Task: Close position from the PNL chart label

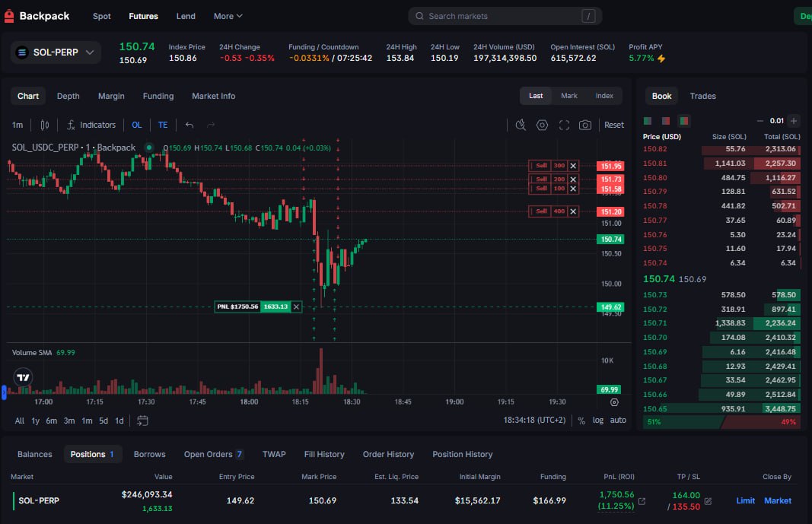Action: click(x=296, y=306)
